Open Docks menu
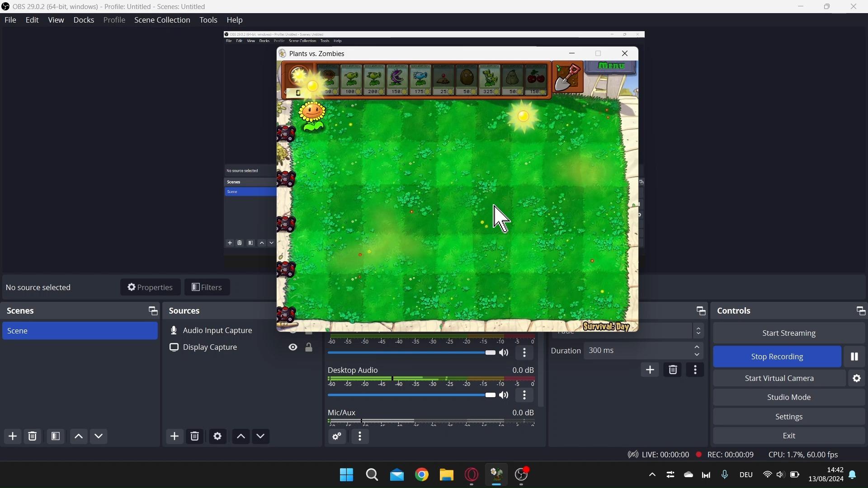The width and height of the screenshot is (868, 488). (84, 20)
